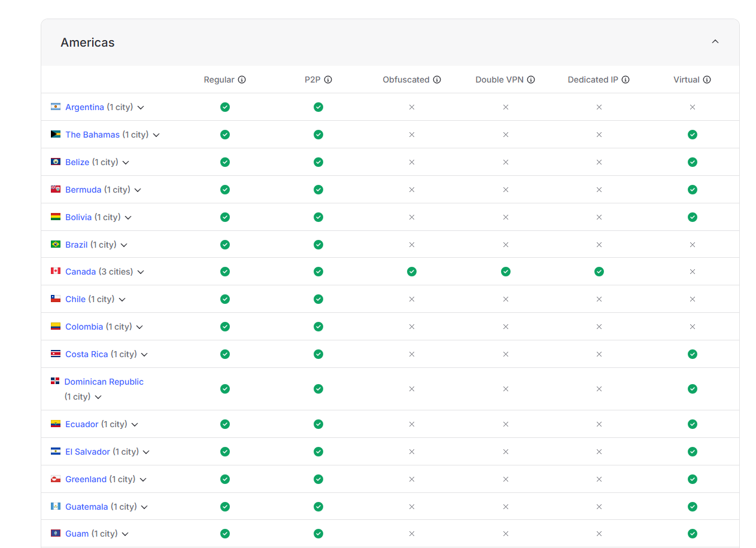Click the Dedicated IP column header
Screen dimensions: 756x548
click(593, 80)
